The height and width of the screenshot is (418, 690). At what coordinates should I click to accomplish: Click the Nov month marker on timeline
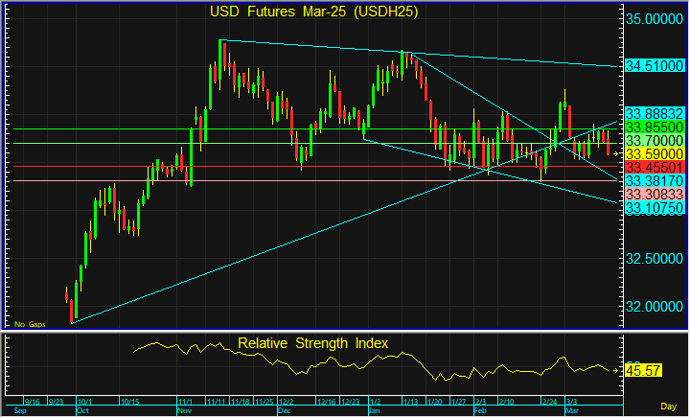click(x=184, y=410)
